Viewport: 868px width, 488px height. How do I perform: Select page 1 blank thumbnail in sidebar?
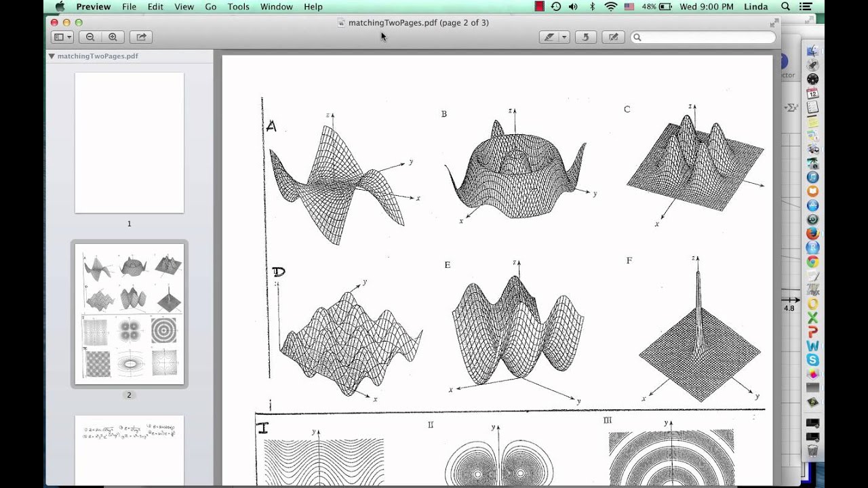coord(130,143)
